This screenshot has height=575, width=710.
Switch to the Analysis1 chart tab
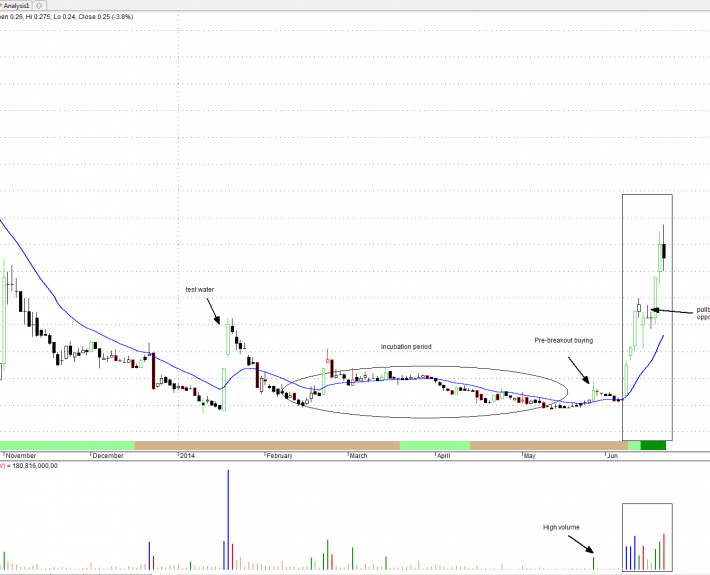[17, 5]
